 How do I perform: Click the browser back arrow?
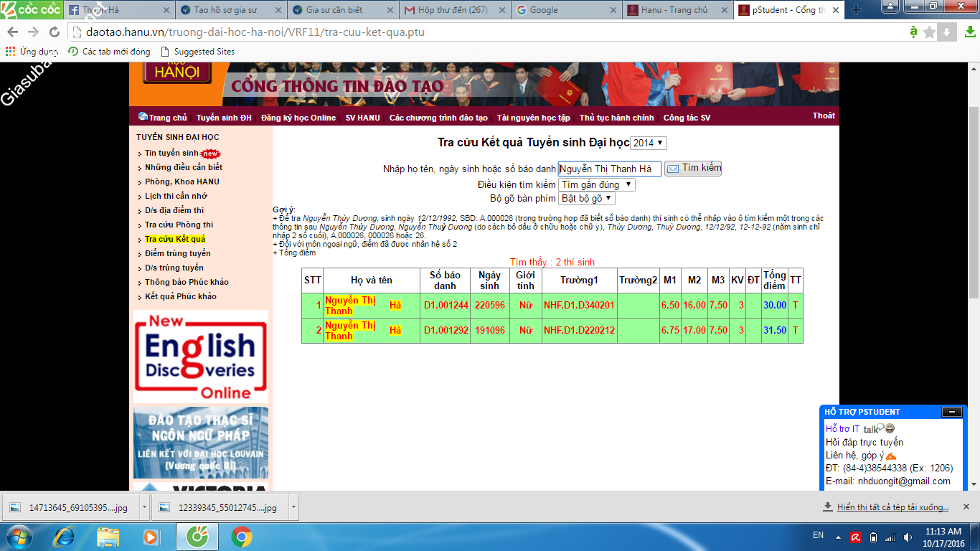tap(13, 32)
